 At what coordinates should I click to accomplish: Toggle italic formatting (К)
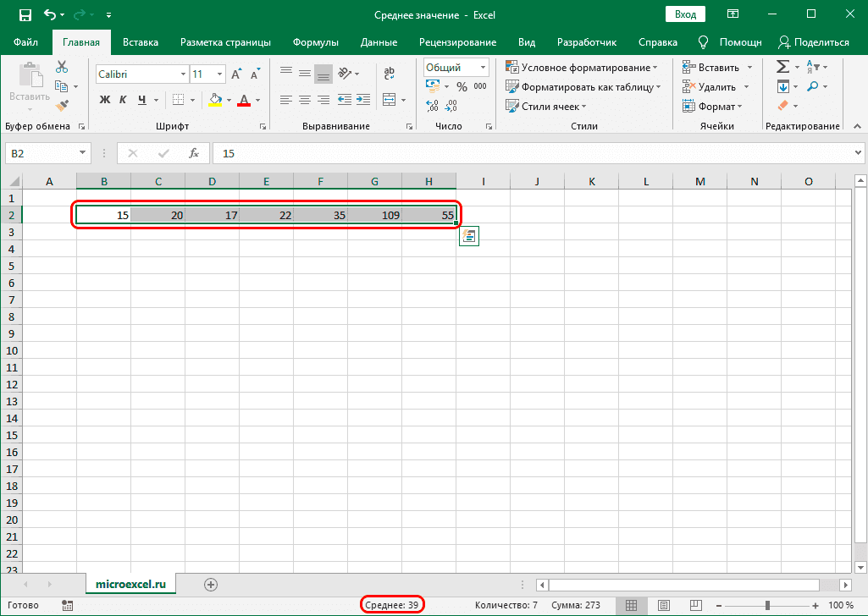[x=124, y=100]
